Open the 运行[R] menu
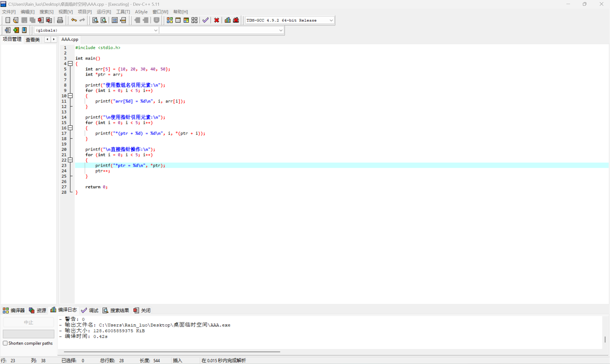The width and height of the screenshot is (610, 364). tap(104, 12)
